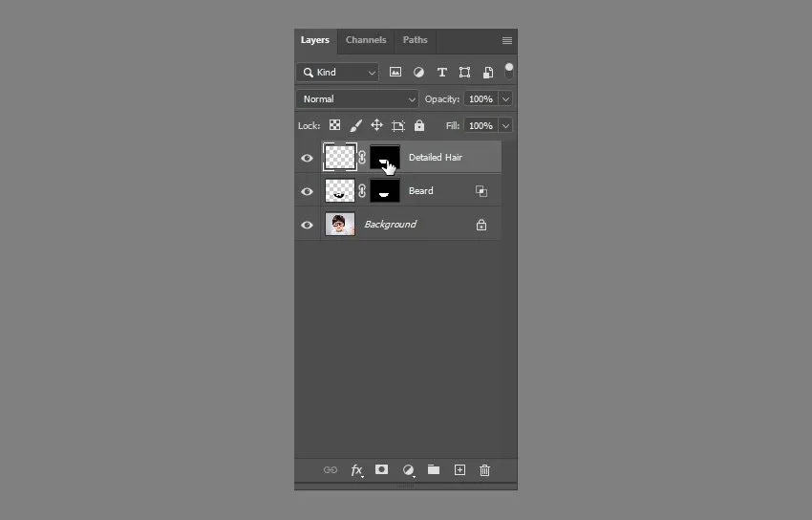Switch to the Channels tab

[366, 40]
